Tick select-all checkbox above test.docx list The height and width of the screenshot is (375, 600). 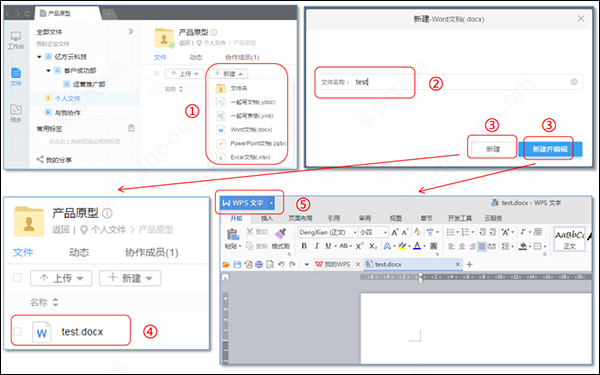click(17, 278)
